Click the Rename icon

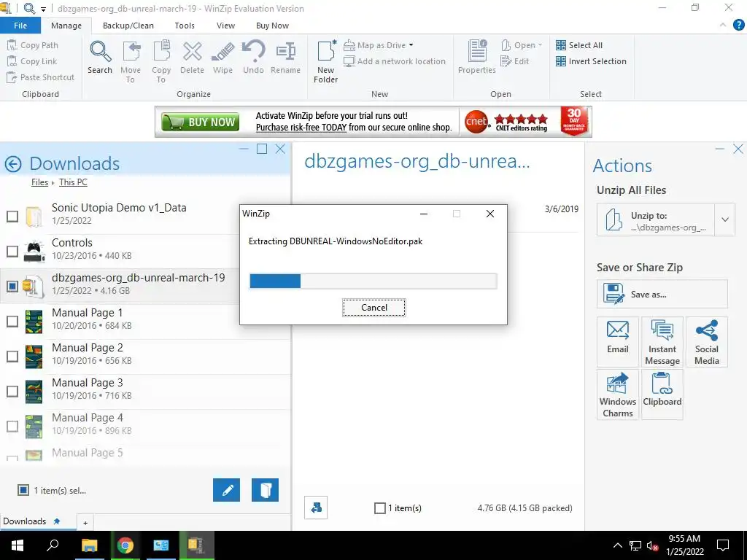[x=285, y=58]
